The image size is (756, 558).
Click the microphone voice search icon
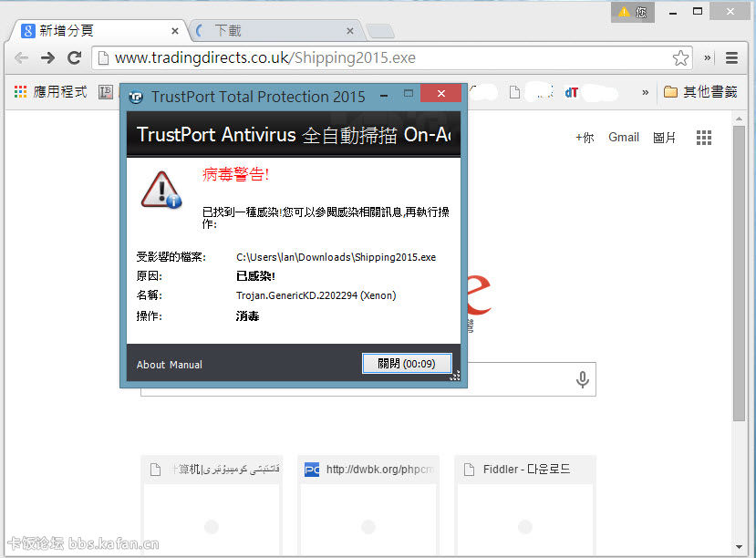[582, 379]
